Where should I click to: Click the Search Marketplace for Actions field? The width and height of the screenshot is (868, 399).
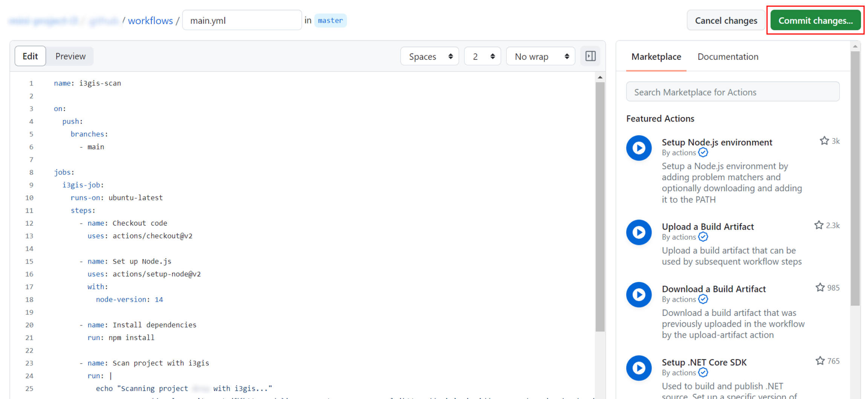click(x=732, y=92)
